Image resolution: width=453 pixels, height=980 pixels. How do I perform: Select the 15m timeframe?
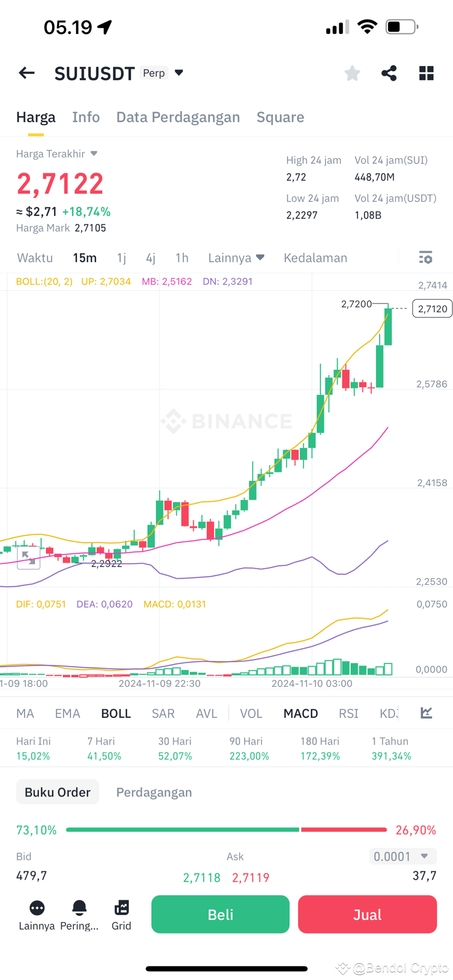coord(85,258)
